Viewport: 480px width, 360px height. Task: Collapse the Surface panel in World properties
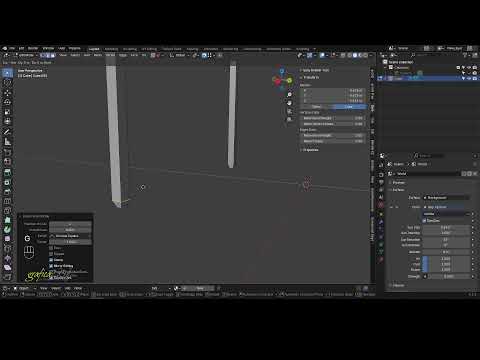click(398, 190)
